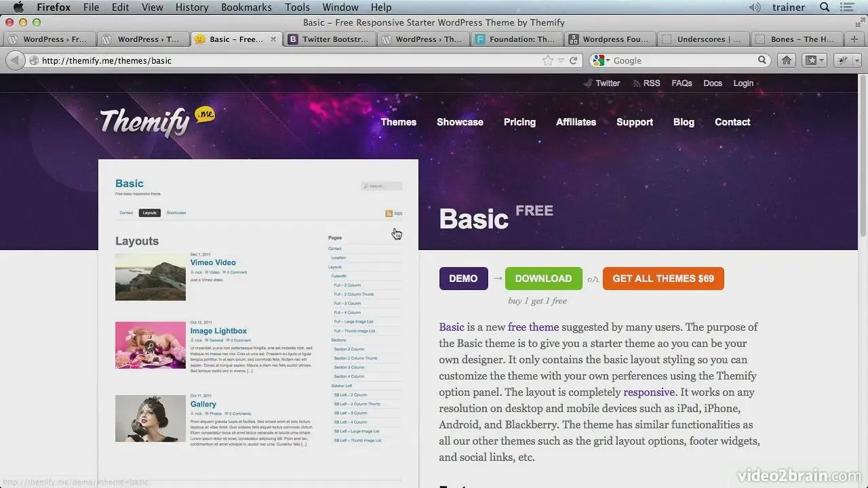This screenshot has height=488, width=868.
Task: Click the search magnifier icon
Action: (762, 60)
